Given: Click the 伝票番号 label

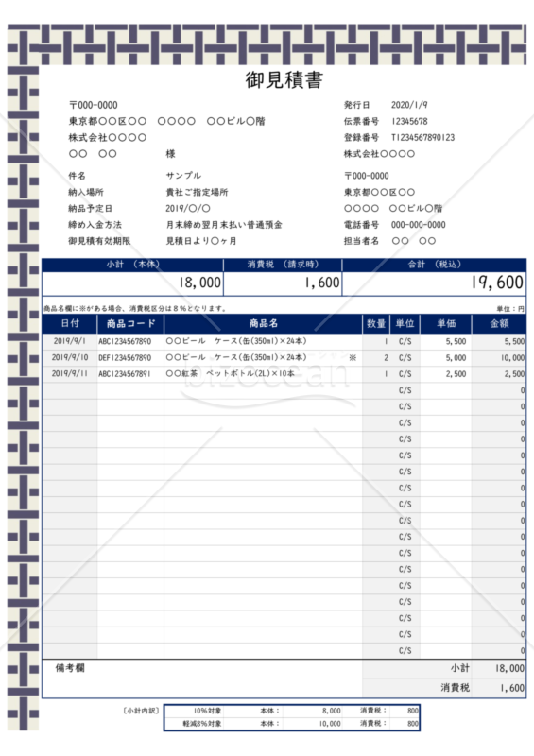Looking at the screenshot, I should pyautogui.click(x=361, y=121).
